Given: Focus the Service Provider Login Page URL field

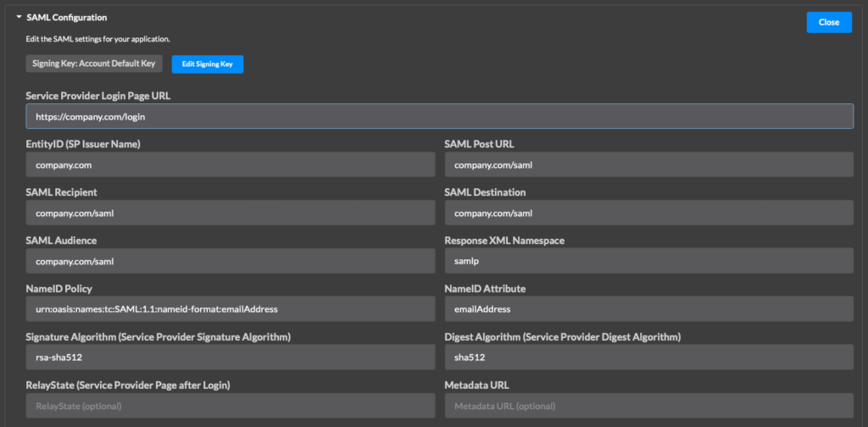Looking at the screenshot, I should [x=440, y=117].
